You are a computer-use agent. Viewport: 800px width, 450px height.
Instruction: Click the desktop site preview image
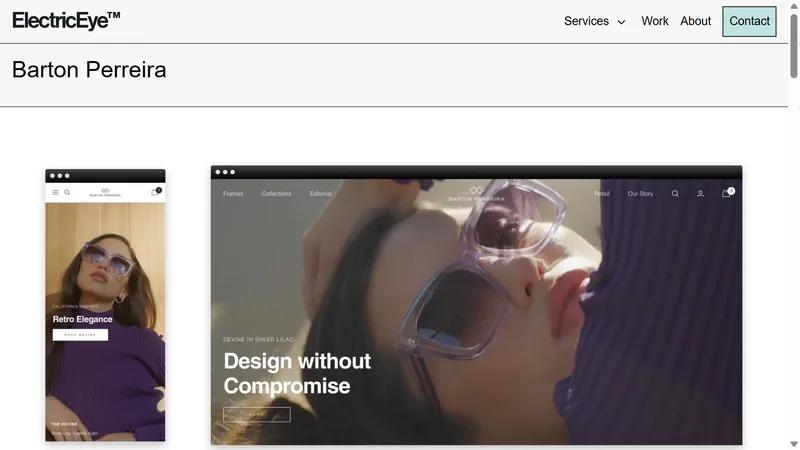(x=477, y=305)
